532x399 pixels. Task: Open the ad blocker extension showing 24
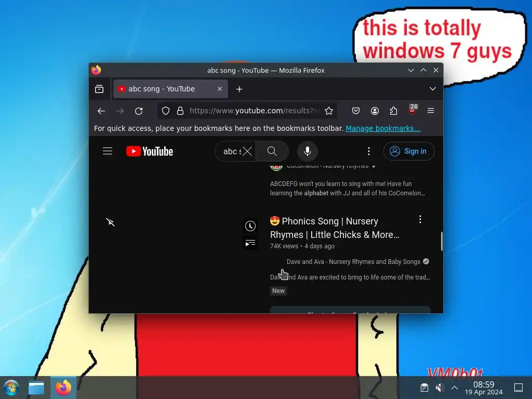(412, 110)
